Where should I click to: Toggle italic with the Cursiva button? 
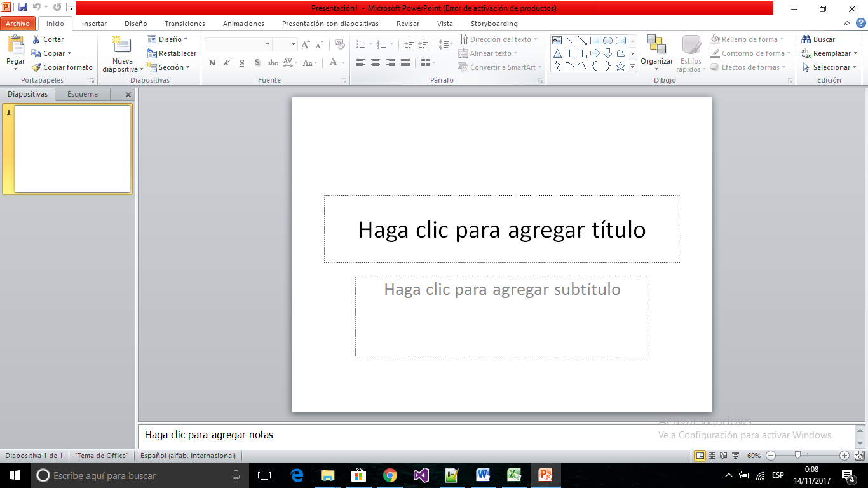226,63
